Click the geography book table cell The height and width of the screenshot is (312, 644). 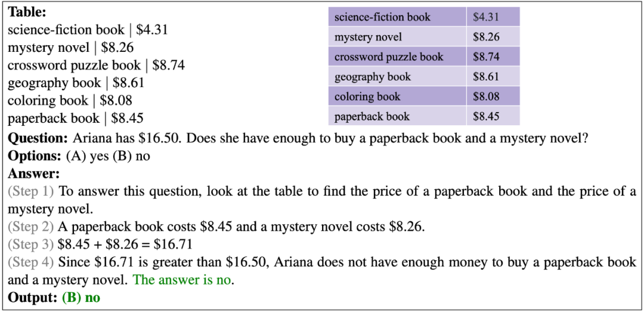(397, 76)
